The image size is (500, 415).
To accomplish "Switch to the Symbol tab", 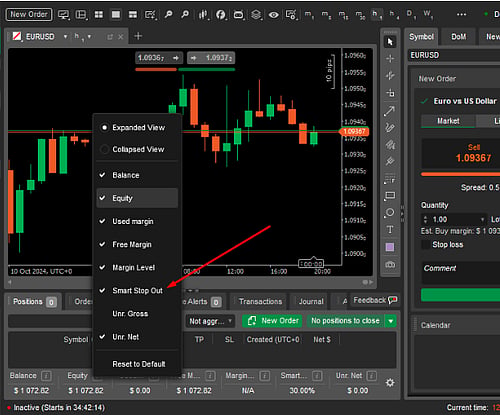I will coord(421,37).
